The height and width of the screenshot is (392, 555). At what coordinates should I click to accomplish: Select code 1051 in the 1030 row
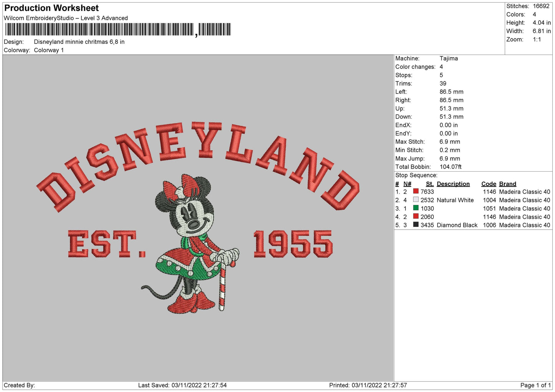(x=489, y=208)
